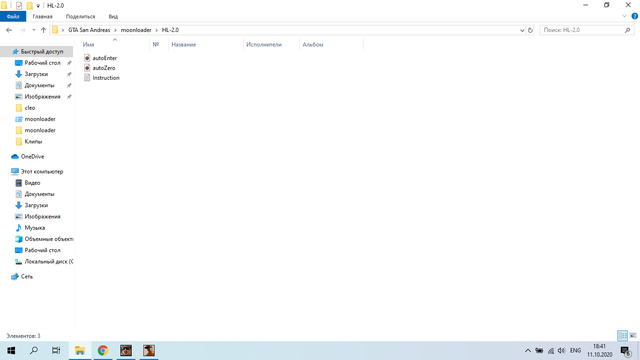640x360 pixels.
Task: Sort by № column header
Action: pyautogui.click(x=156, y=44)
